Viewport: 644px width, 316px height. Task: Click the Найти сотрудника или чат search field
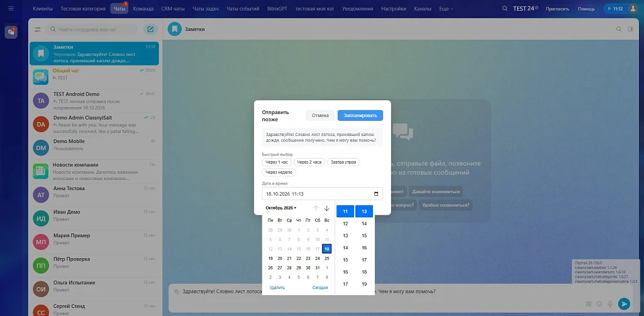click(x=93, y=30)
